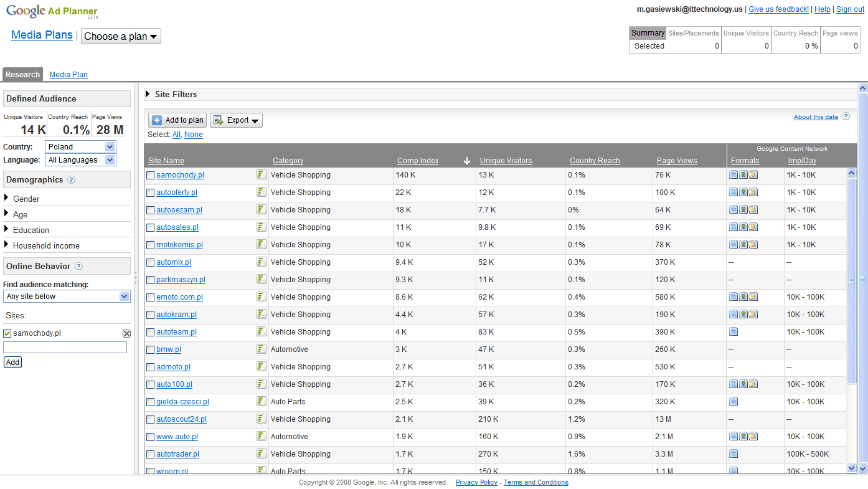Select All sites link
The image size is (868, 489).
(177, 135)
